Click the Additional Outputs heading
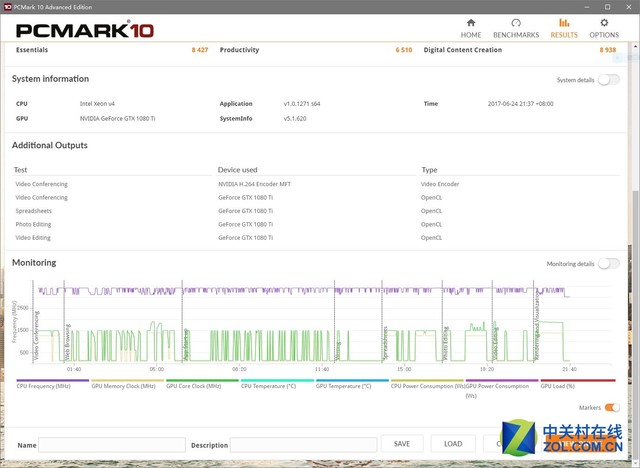 (50, 145)
